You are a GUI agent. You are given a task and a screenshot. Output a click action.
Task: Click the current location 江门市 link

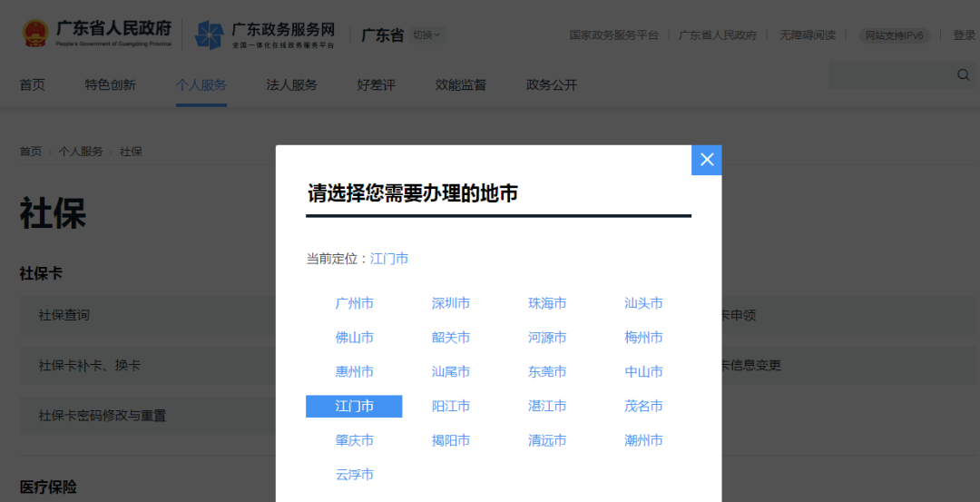[x=389, y=259]
